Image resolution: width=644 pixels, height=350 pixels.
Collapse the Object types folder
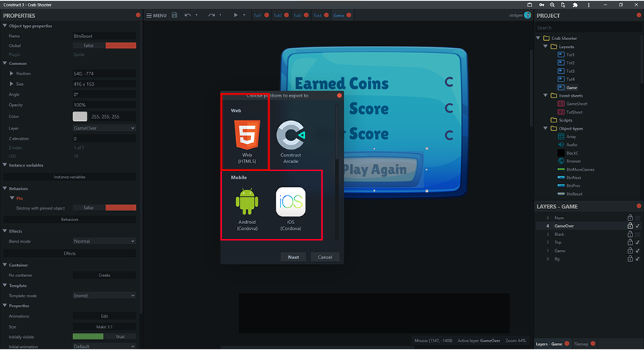[545, 128]
